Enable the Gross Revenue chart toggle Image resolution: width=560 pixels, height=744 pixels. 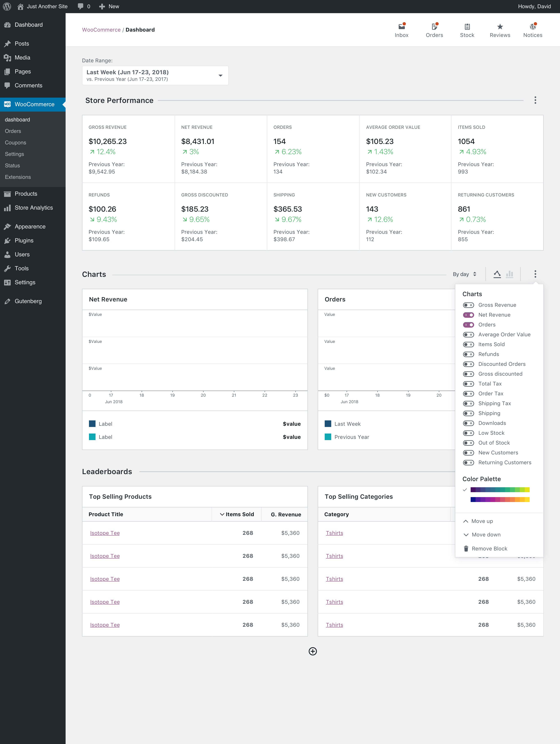point(468,305)
